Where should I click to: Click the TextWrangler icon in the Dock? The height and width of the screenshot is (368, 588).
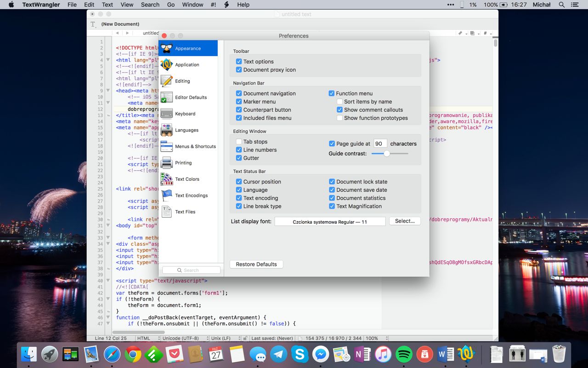coord(466,354)
